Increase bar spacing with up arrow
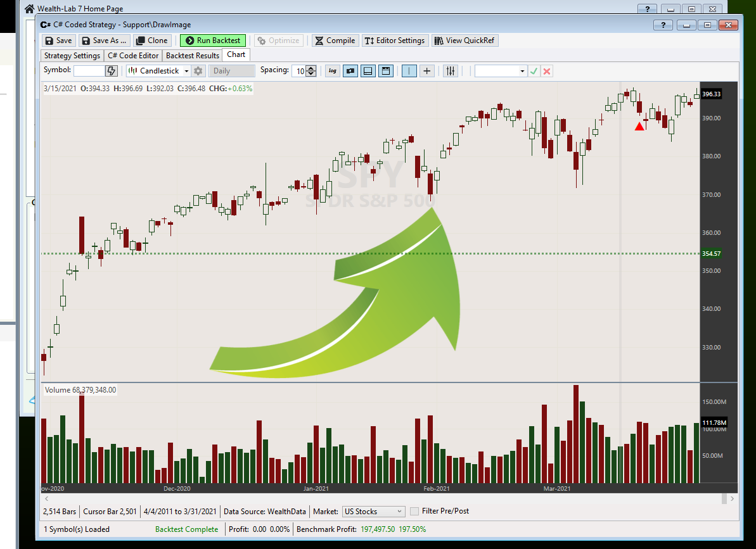The width and height of the screenshot is (756, 549). click(x=312, y=68)
